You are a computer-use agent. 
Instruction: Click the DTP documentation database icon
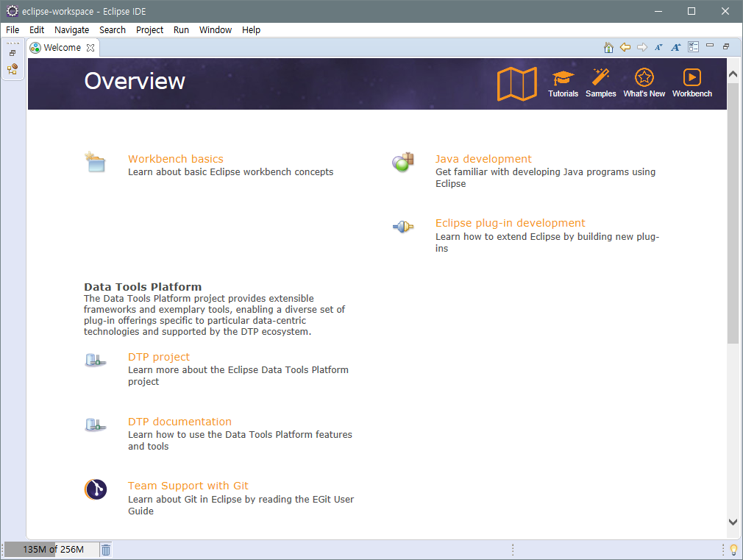pyautogui.click(x=95, y=425)
